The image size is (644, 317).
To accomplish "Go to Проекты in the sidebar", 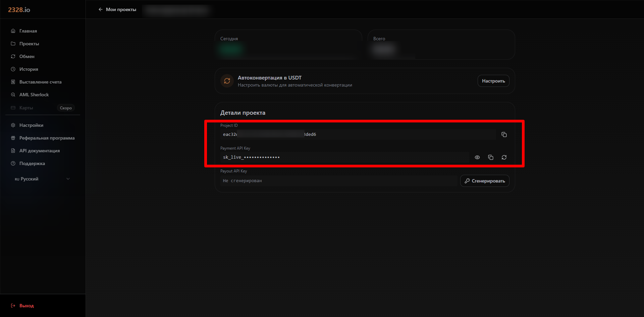I will coord(29,44).
